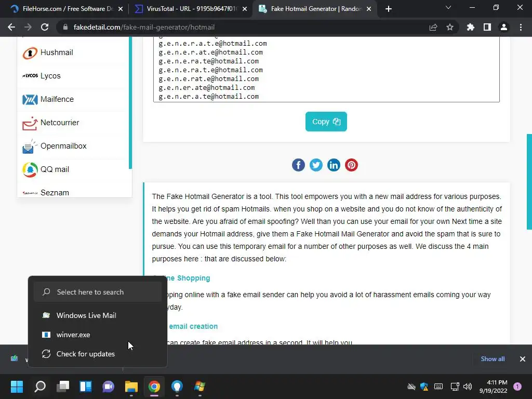Screen dimensions: 532x399
Task: Share page on Pinterest
Action: pyautogui.click(x=351, y=165)
